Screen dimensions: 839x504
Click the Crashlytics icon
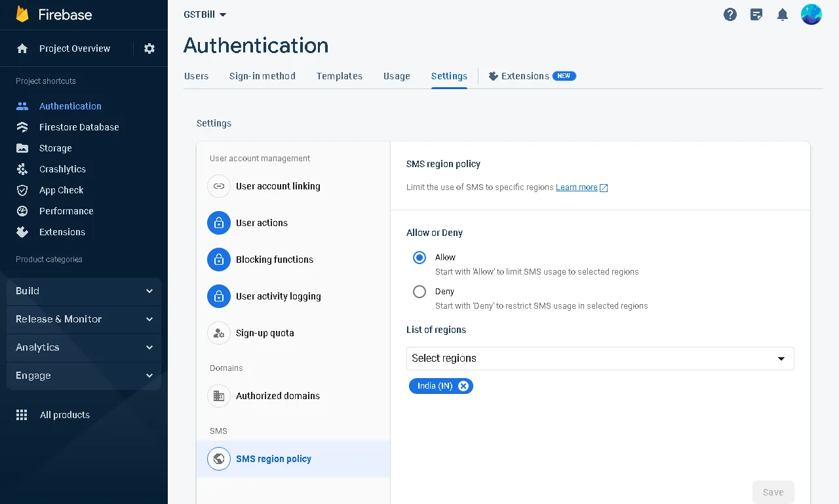(22, 169)
